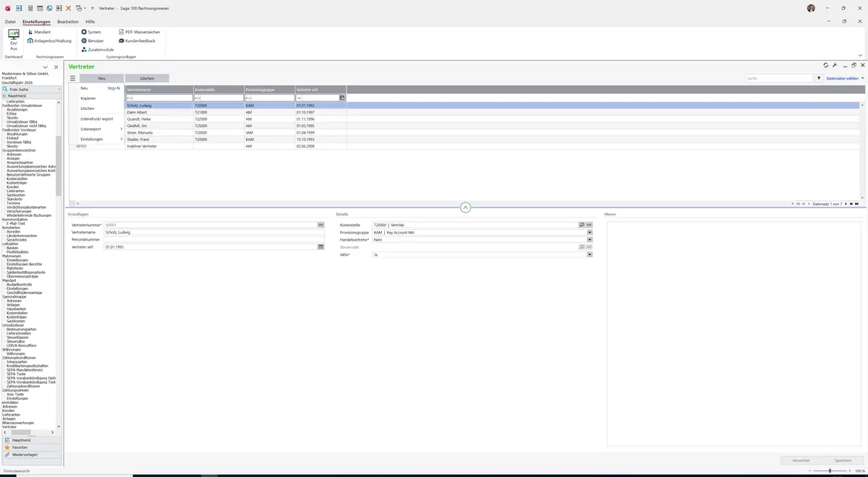Open the hamburger menu next to Neu

coord(72,78)
